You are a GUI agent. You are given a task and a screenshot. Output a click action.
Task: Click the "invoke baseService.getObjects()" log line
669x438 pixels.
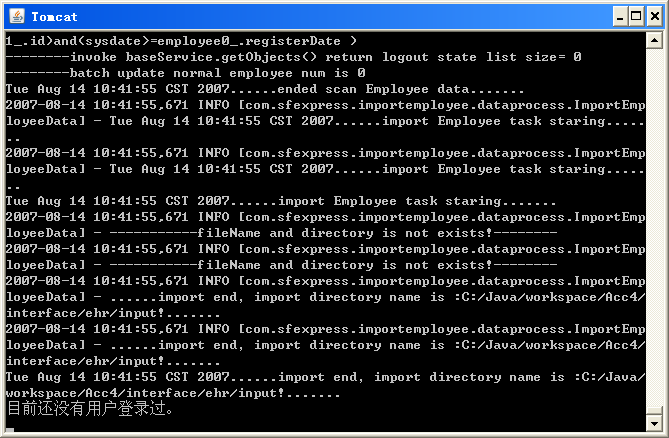(x=290, y=57)
